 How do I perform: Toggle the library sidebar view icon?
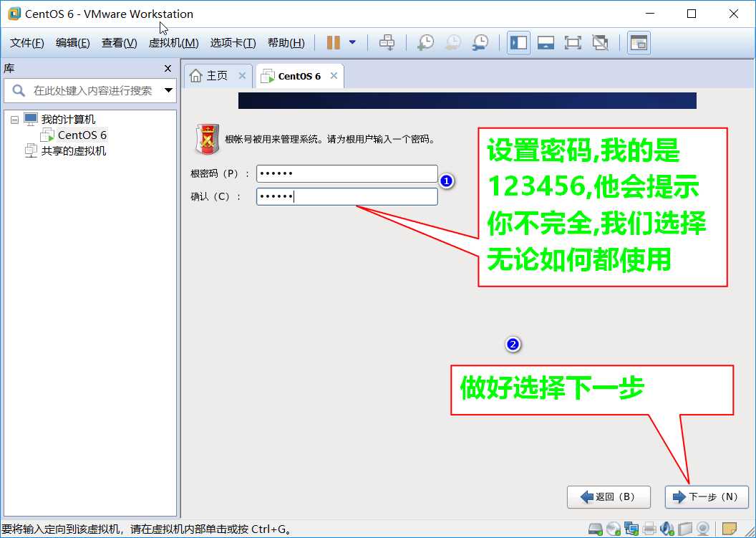tap(519, 43)
